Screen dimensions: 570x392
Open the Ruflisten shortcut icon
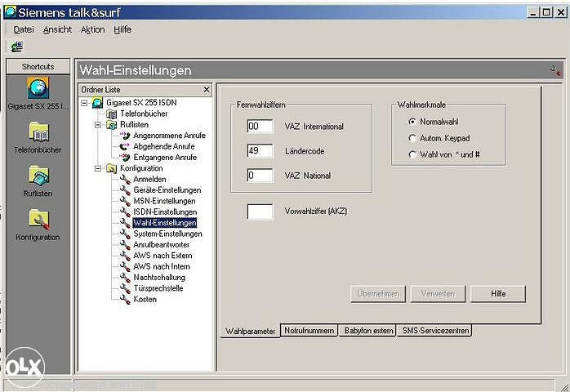[x=39, y=176]
